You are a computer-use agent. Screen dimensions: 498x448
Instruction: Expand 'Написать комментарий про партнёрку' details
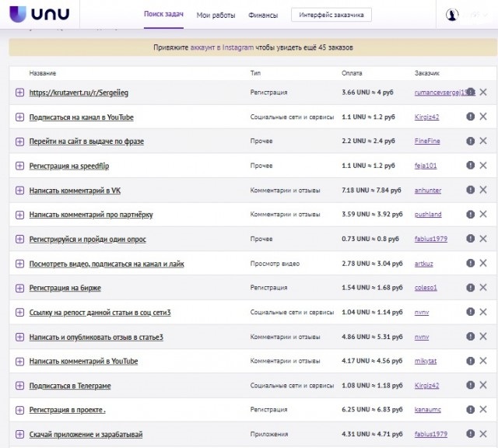tap(19, 215)
